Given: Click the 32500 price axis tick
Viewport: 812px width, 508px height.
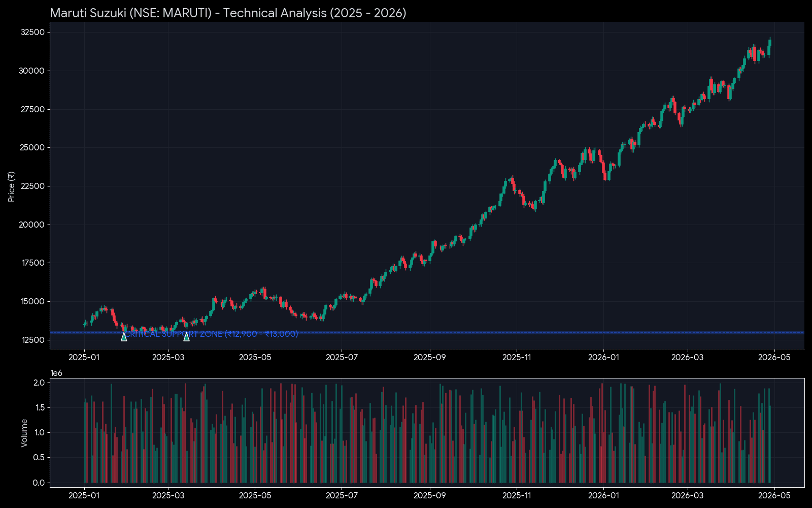Looking at the screenshot, I should [32, 32].
